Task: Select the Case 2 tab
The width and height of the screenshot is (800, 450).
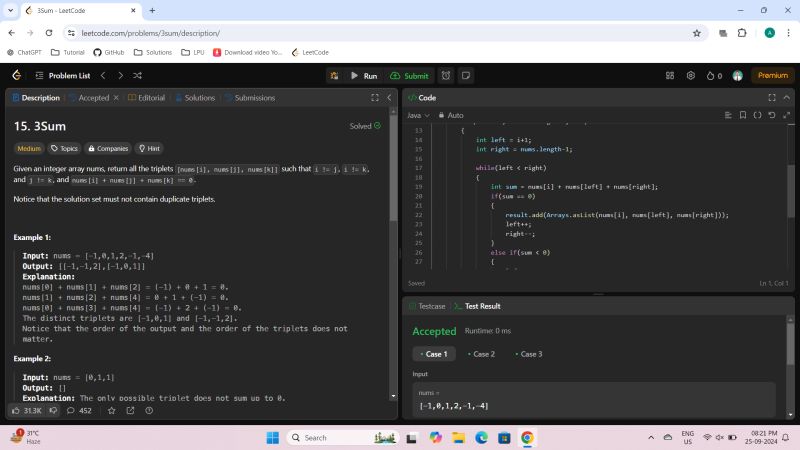Action: 480,354
